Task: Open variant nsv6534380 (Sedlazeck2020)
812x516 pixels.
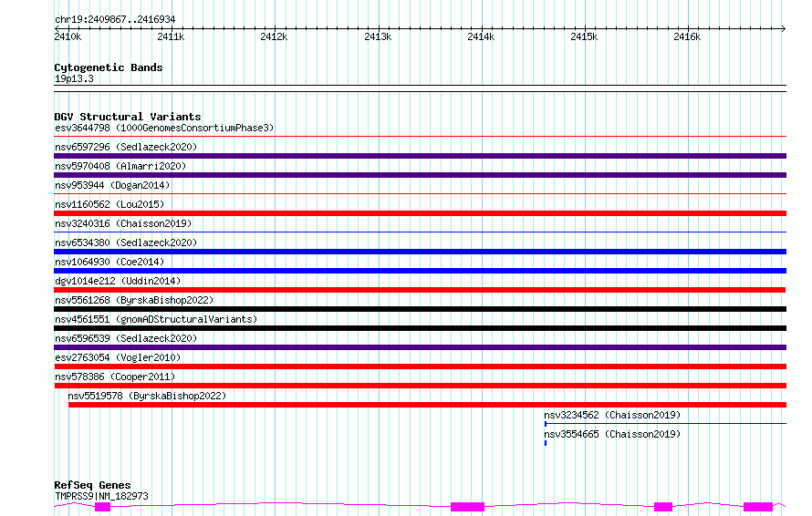Action: tap(126, 243)
